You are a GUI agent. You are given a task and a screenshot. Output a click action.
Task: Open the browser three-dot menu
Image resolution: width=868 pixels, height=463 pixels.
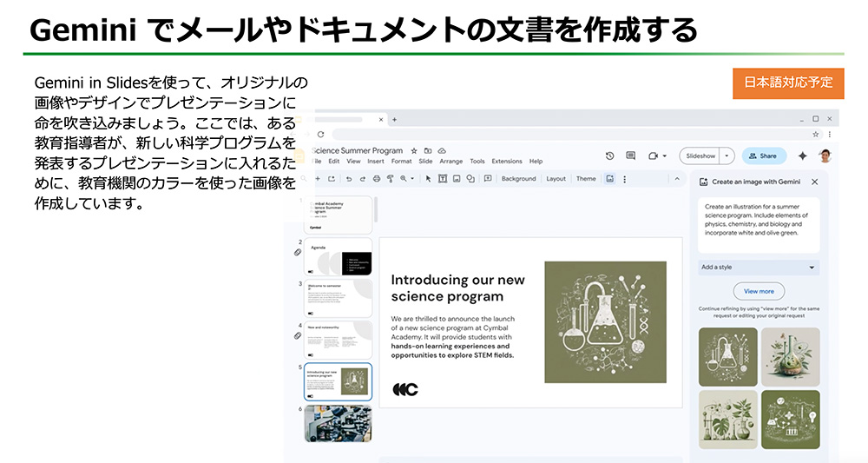[x=829, y=134]
